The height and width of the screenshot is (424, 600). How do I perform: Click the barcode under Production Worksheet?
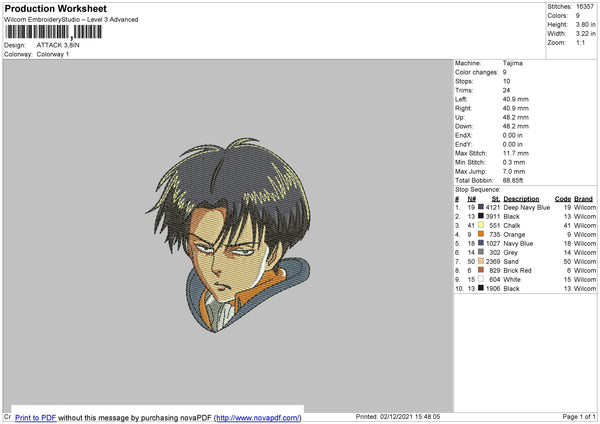(x=54, y=32)
